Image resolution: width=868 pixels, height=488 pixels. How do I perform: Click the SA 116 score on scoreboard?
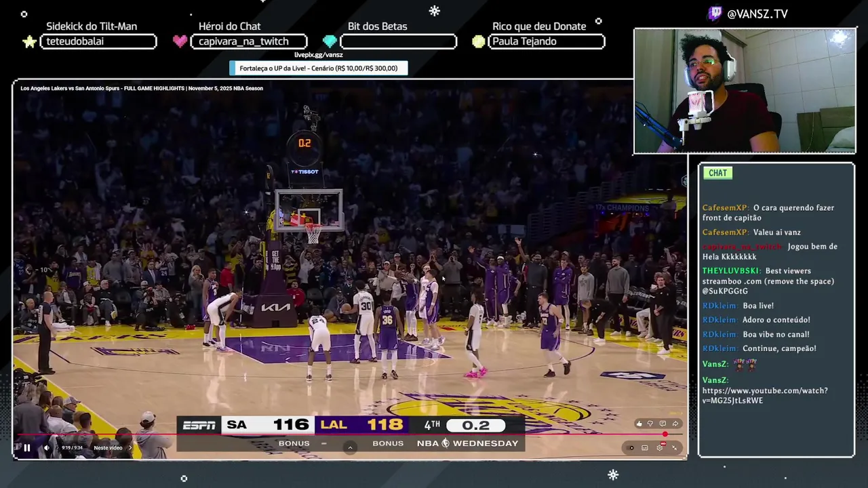[x=268, y=425]
